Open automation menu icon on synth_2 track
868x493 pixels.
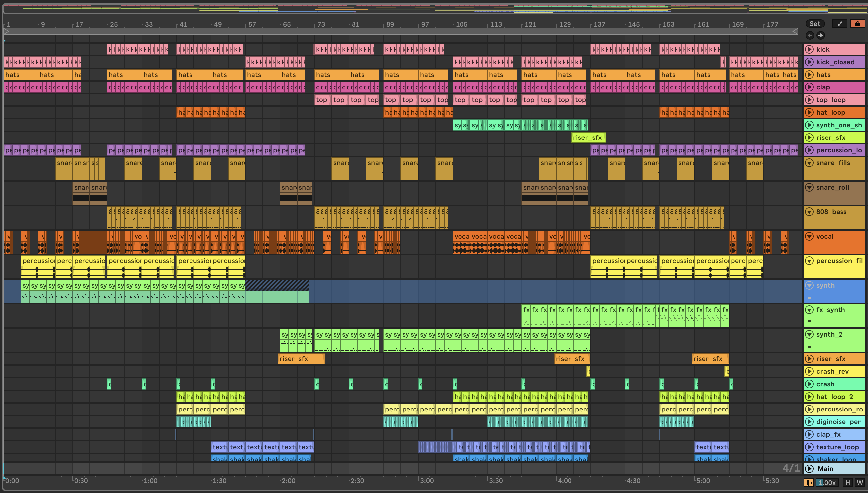click(x=809, y=346)
